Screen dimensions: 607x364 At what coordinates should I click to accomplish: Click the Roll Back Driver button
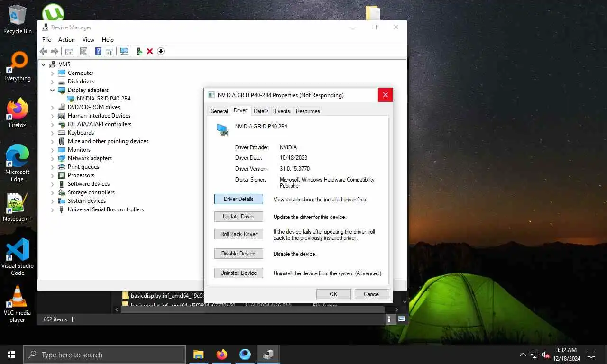click(x=239, y=234)
